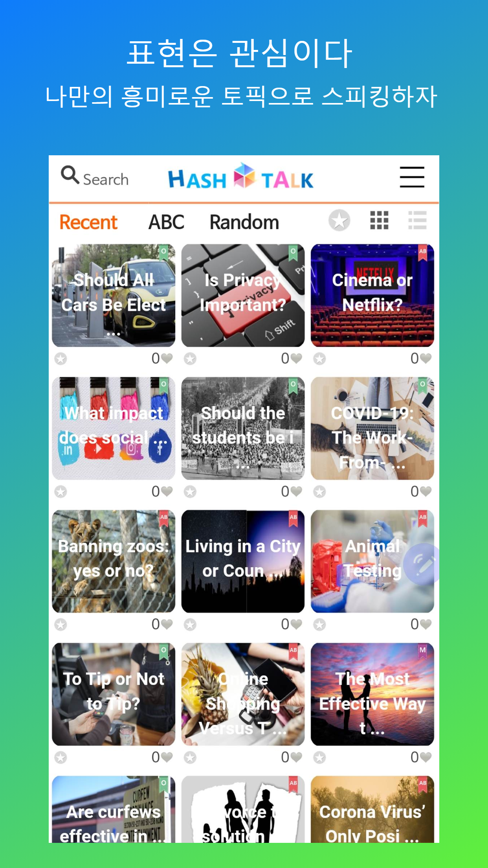Switch to grid view layout
Viewport: 488px width, 868px height.
[379, 220]
